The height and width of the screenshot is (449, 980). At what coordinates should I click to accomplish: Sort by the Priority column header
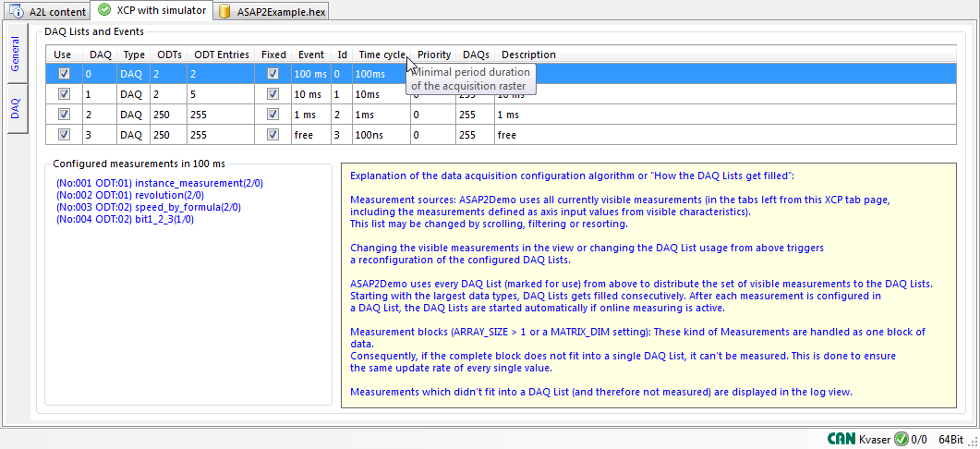pos(434,55)
